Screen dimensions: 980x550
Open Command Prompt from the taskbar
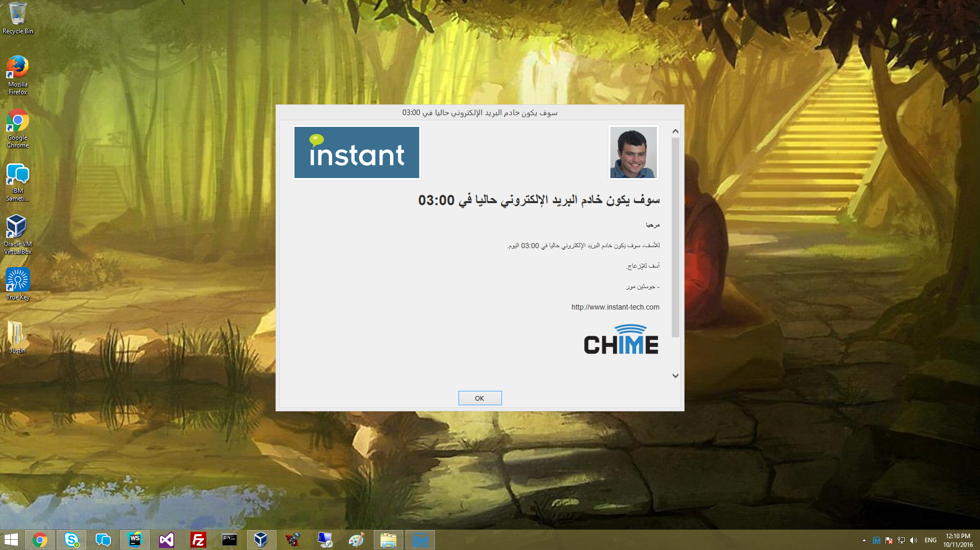click(x=230, y=540)
